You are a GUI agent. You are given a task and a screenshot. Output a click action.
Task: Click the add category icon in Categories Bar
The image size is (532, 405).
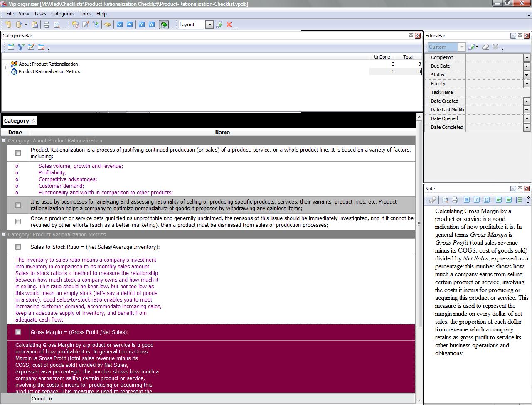(11, 47)
